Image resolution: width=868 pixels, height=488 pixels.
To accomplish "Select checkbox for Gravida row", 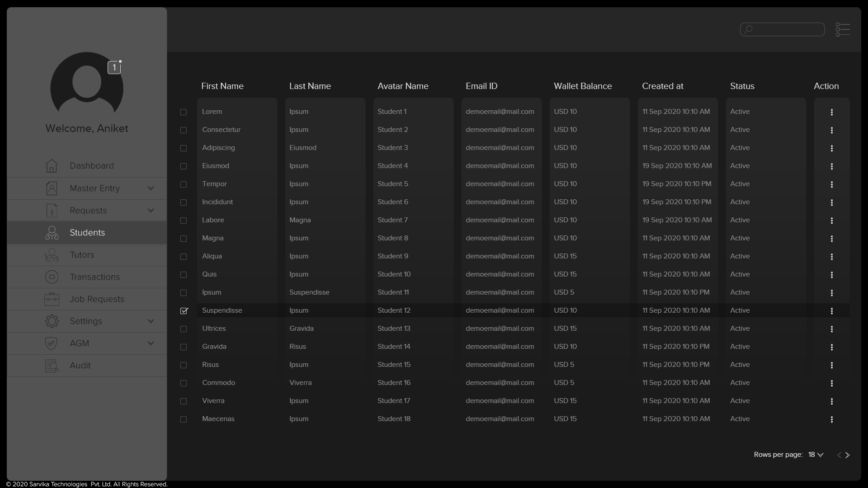I will [x=184, y=347].
